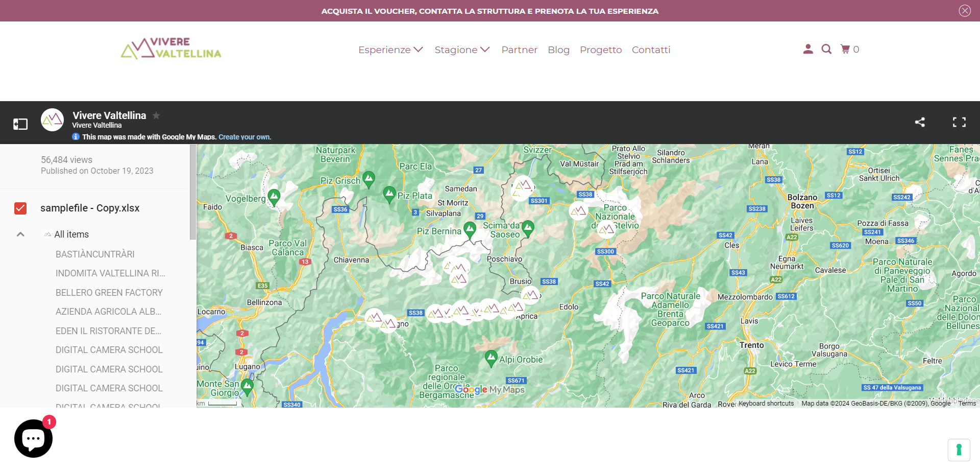Image resolution: width=980 pixels, height=471 pixels.
Task: Open the map Terms link
Action: pos(967,404)
